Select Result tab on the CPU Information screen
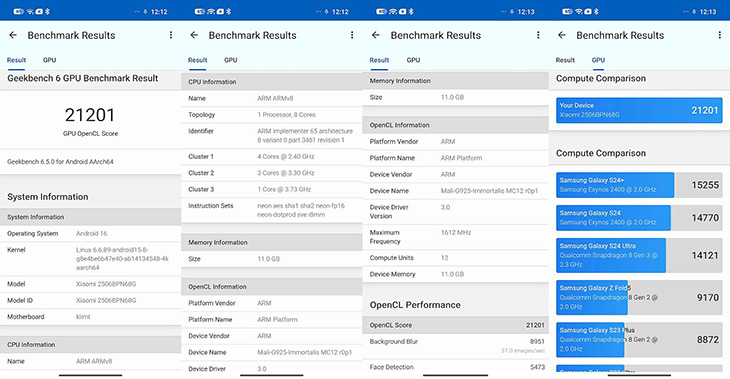 (x=197, y=60)
